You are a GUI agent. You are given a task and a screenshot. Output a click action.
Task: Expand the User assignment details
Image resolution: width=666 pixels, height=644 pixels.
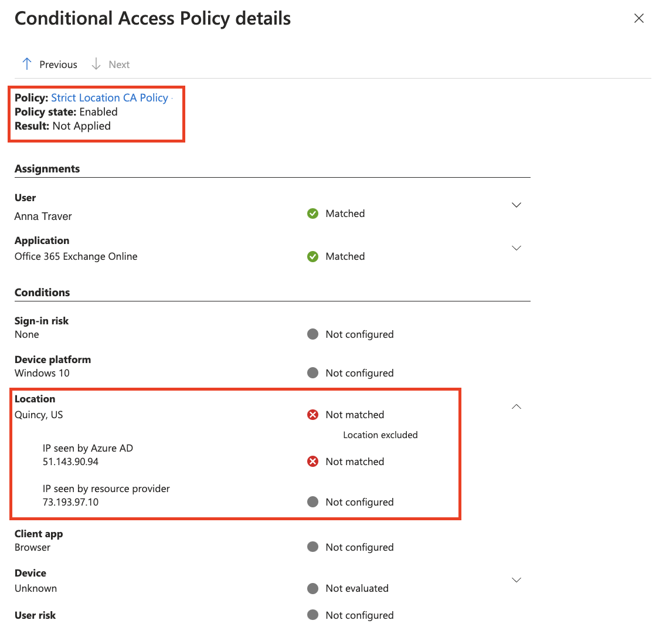coord(517,205)
